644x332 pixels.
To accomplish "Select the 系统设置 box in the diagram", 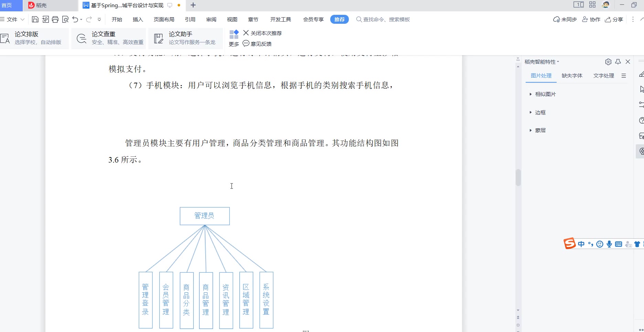I will pos(266,300).
